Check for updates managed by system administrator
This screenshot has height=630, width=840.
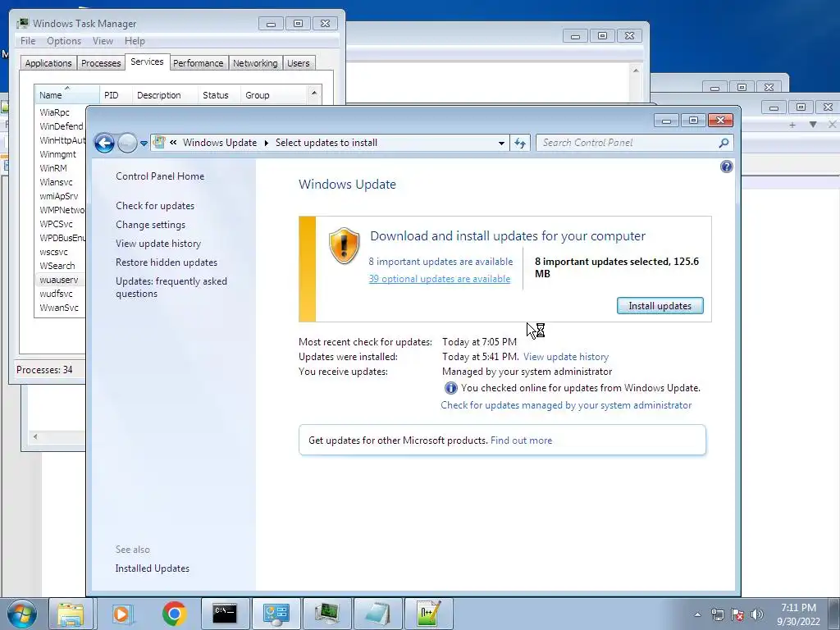point(566,405)
